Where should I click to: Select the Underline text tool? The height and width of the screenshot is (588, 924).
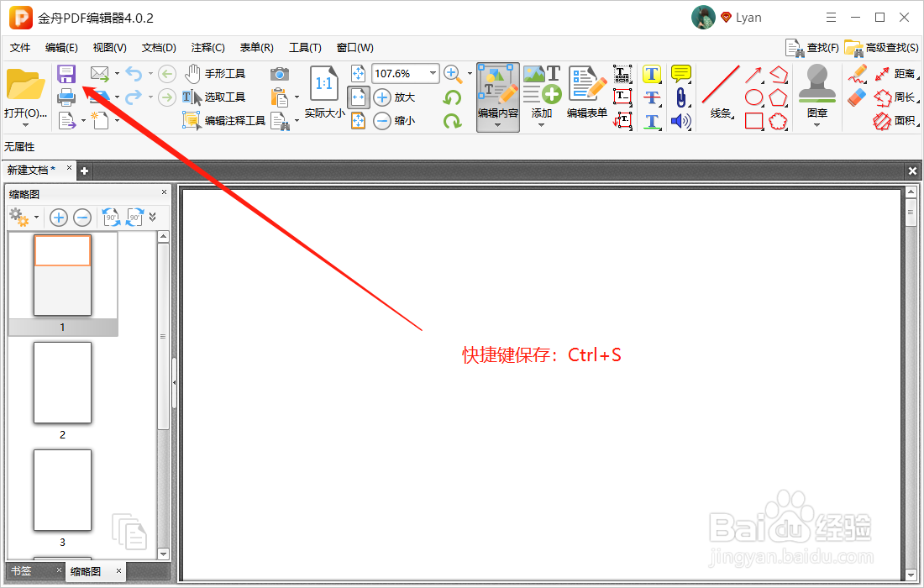(652, 121)
